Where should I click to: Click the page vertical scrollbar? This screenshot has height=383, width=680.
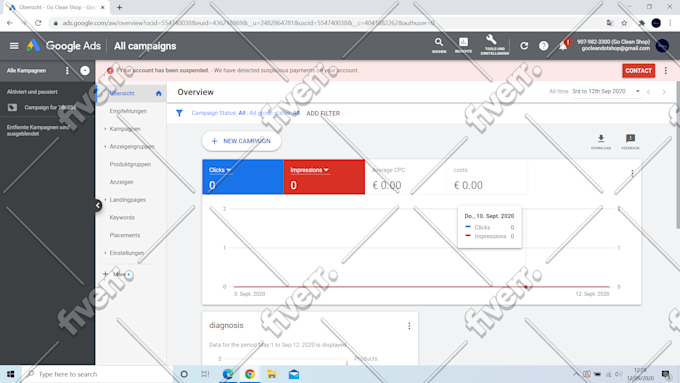(x=677, y=154)
